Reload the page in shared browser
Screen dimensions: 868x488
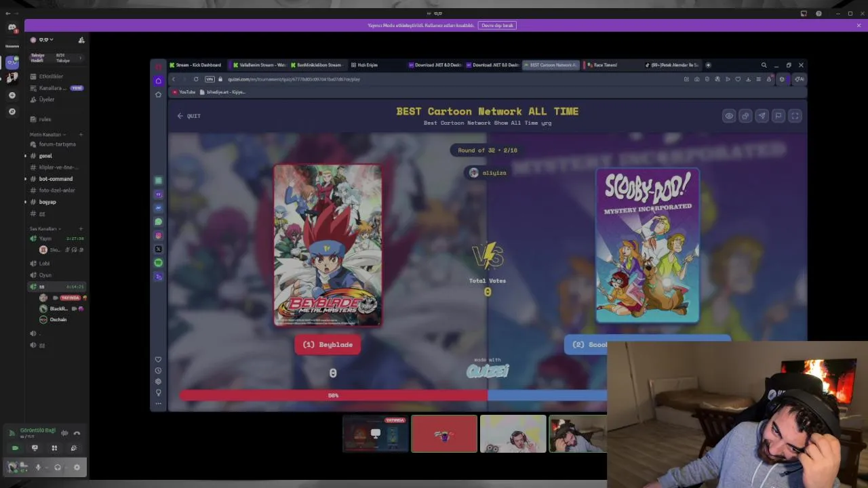tap(196, 79)
